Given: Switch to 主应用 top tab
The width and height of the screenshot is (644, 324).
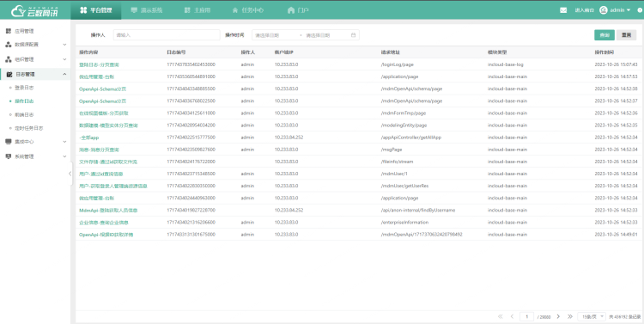Looking at the screenshot, I should click(197, 10).
